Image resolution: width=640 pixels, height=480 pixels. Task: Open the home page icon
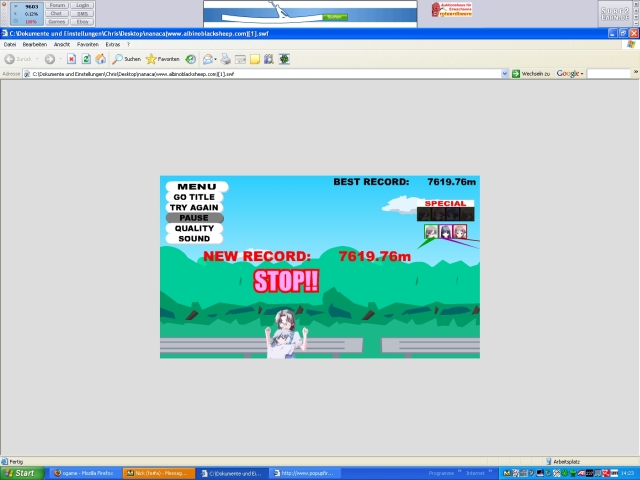pyautogui.click(x=100, y=59)
